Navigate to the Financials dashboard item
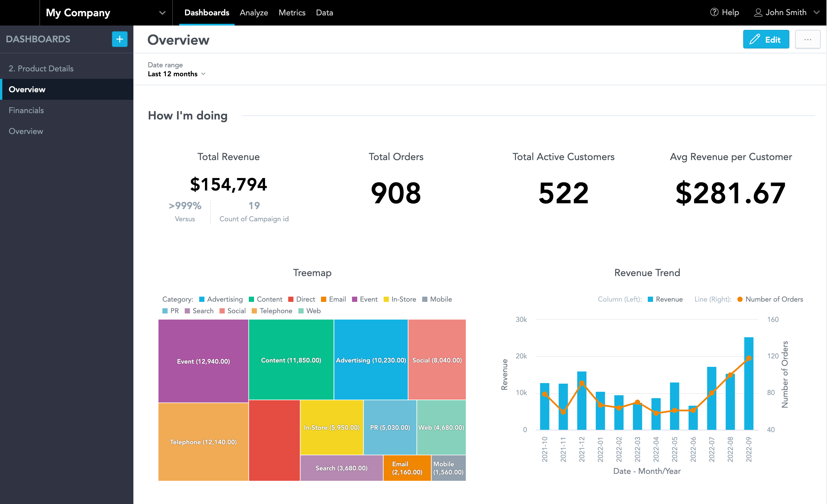Image resolution: width=827 pixels, height=504 pixels. point(27,110)
